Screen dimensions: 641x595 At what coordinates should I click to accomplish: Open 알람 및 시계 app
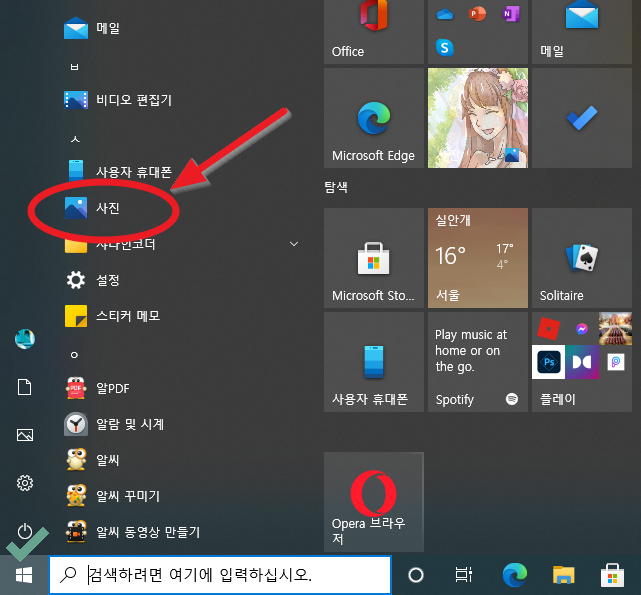pos(114,424)
